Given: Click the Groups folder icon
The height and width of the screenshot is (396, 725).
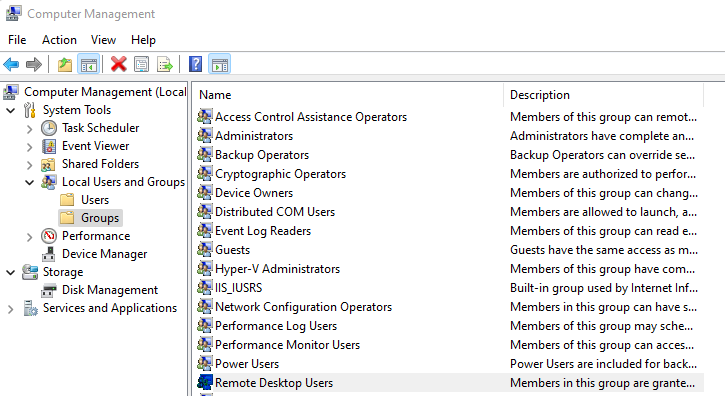Looking at the screenshot, I should click(x=68, y=218).
